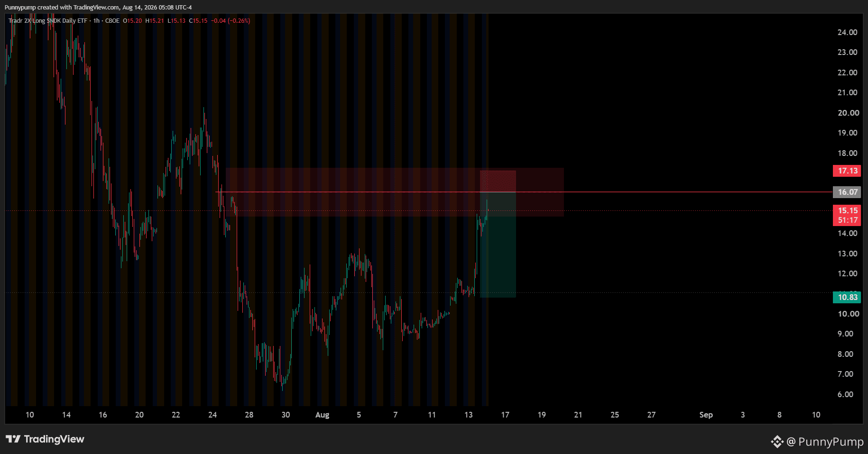Click the high value H15.21
The image size is (868, 454).
(155, 21)
